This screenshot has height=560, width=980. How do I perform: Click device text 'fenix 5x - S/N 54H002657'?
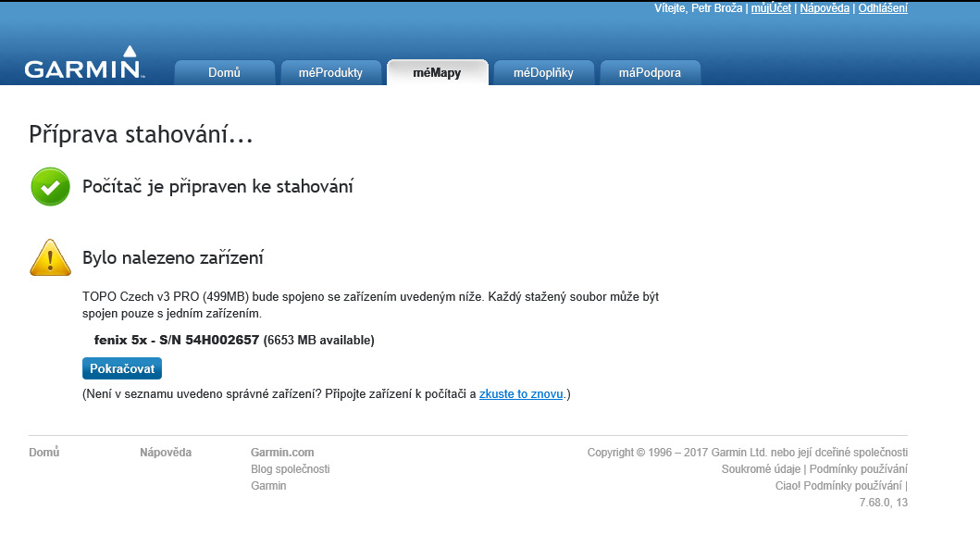pyautogui.click(x=176, y=340)
